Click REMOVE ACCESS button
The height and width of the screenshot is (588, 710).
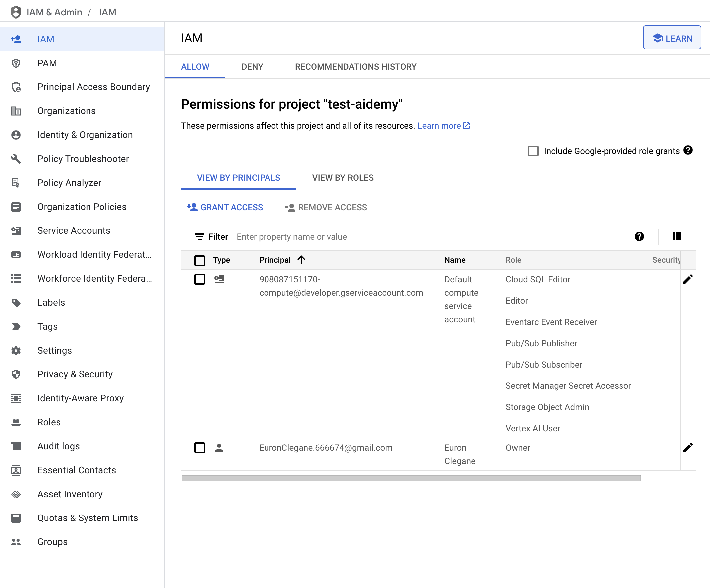[x=326, y=207]
